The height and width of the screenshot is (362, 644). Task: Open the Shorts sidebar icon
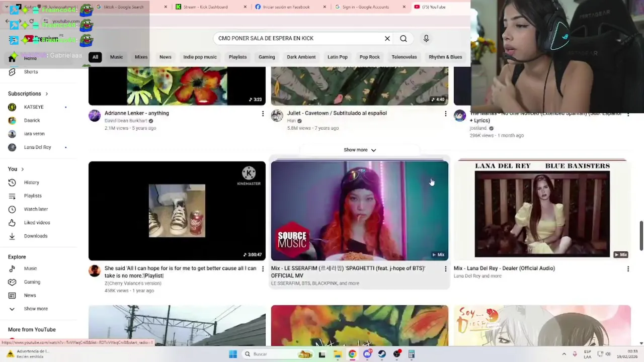(x=12, y=72)
